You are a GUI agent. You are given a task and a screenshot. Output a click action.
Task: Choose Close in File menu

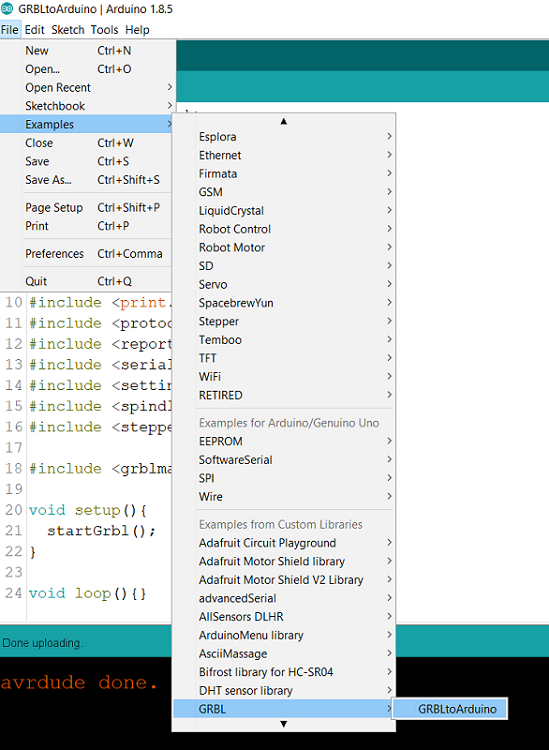click(x=86, y=143)
